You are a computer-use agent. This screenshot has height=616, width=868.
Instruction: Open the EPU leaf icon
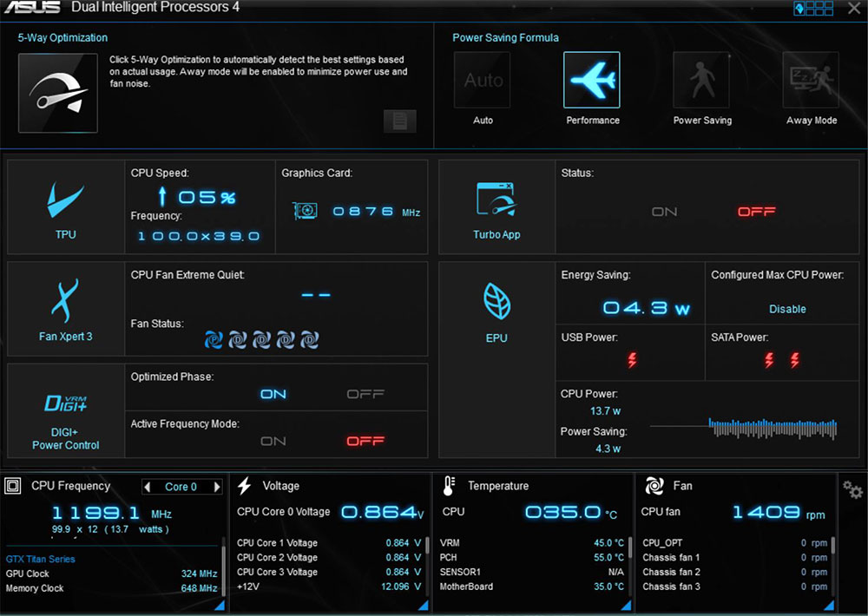[496, 302]
